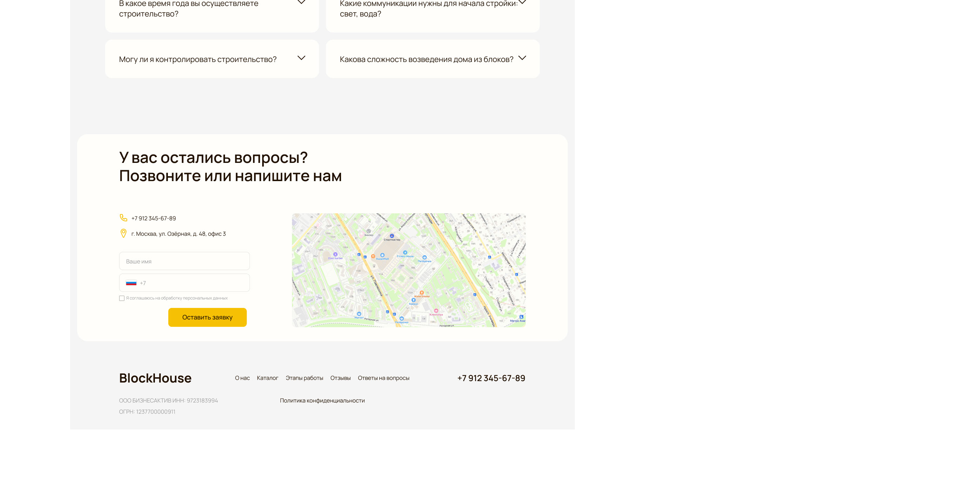980x482 pixels.
Task: Click the Спортмастер marker on the map
Action: 392,236
